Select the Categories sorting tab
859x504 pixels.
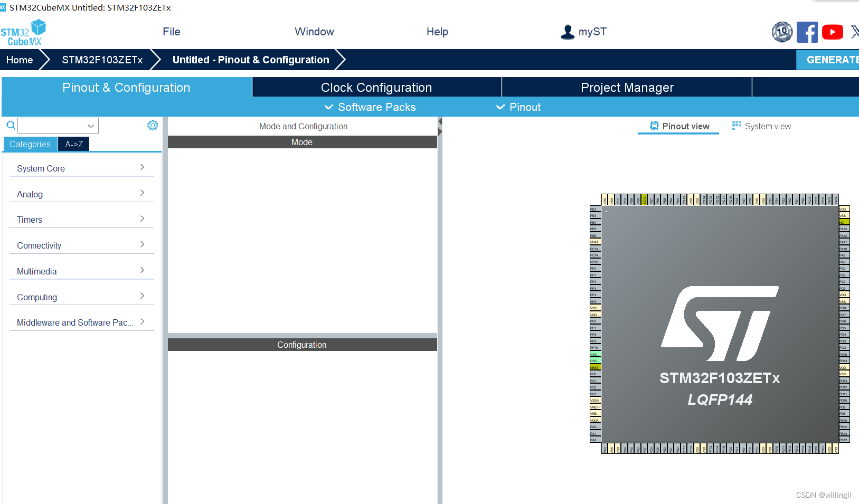[30, 144]
